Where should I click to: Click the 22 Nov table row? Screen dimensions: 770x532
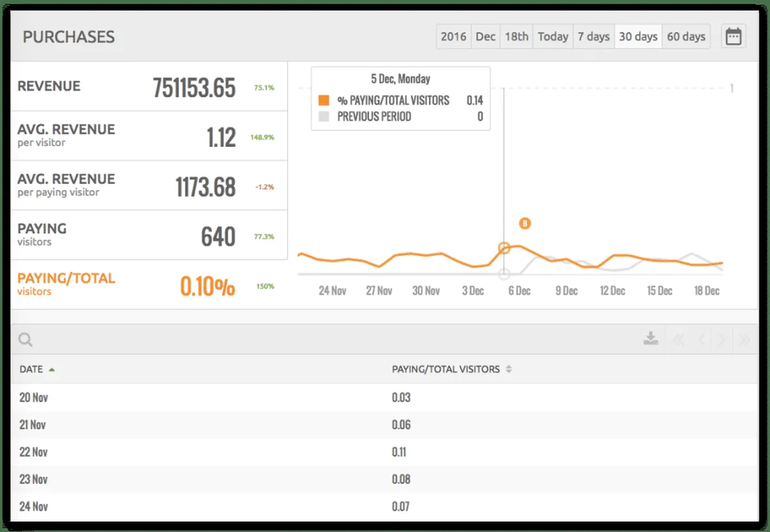click(385, 452)
